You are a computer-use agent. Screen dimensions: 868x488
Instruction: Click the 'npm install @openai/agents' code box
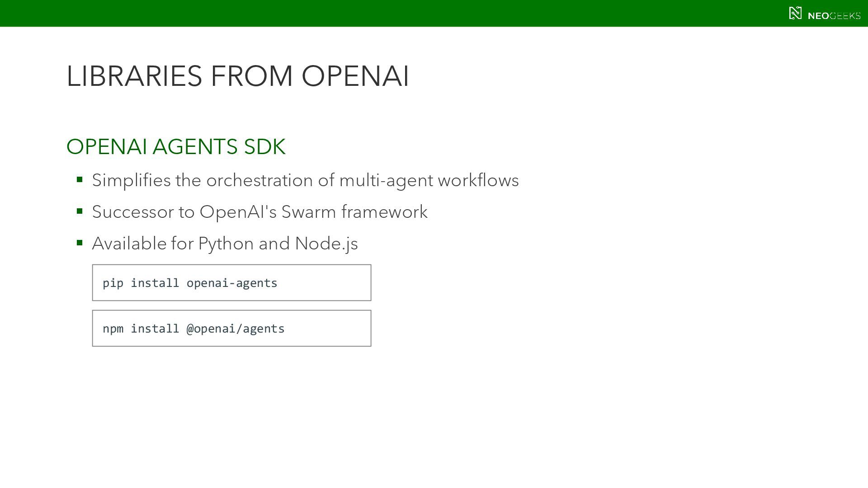pyautogui.click(x=231, y=328)
